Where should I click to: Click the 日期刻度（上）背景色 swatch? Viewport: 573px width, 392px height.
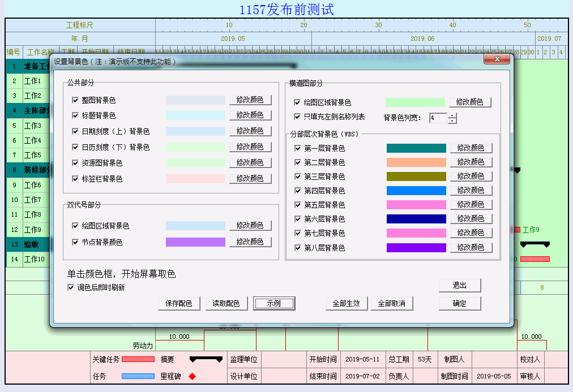tap(195, 131)
